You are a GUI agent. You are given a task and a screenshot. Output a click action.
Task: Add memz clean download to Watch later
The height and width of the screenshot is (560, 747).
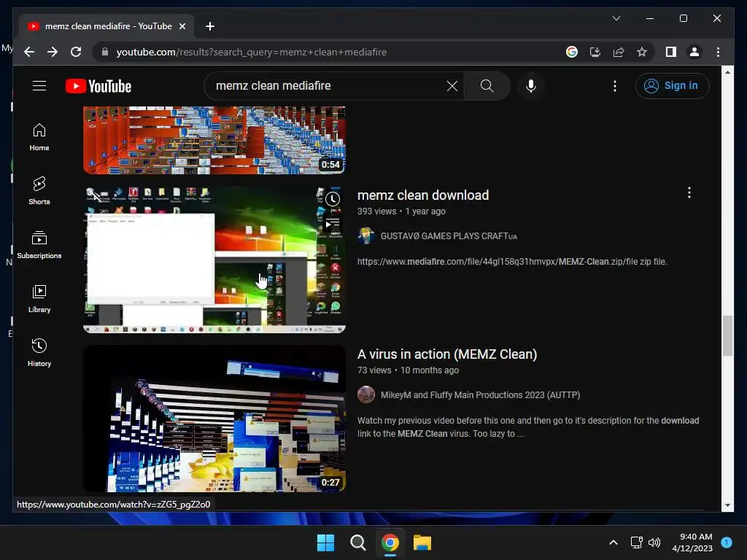coord(333,198)
